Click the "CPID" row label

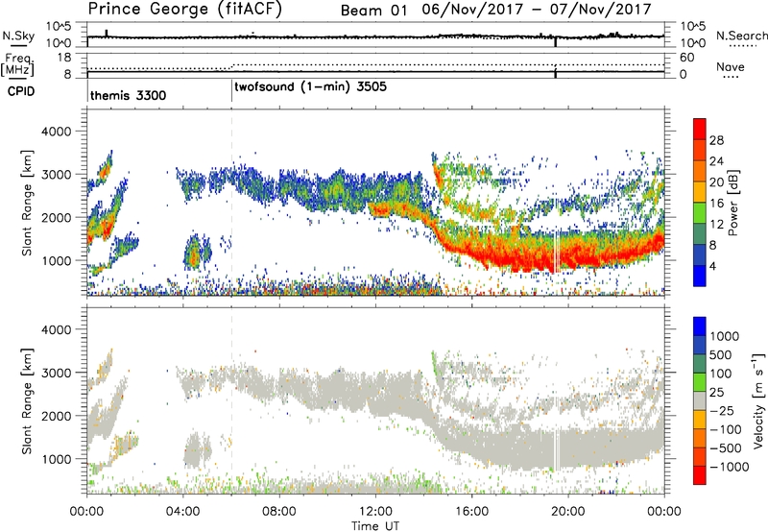click(21, 91)
